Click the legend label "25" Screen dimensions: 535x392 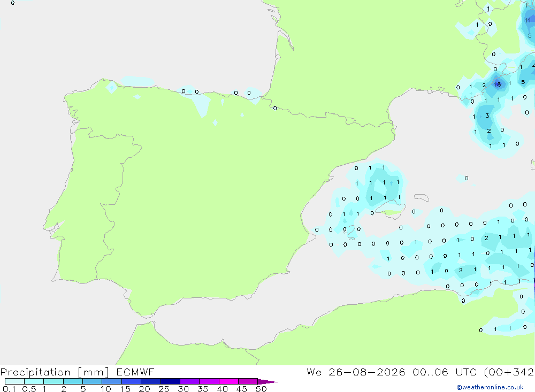point(164,389)
